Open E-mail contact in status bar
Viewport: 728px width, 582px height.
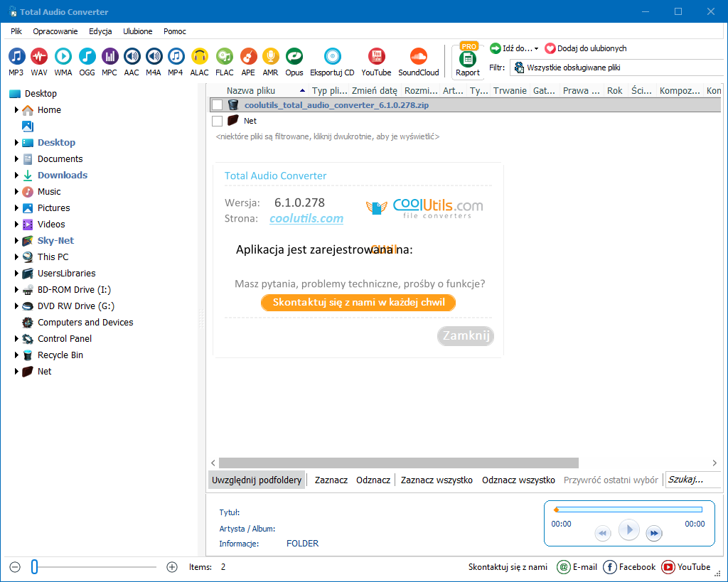tap(577, 566)
